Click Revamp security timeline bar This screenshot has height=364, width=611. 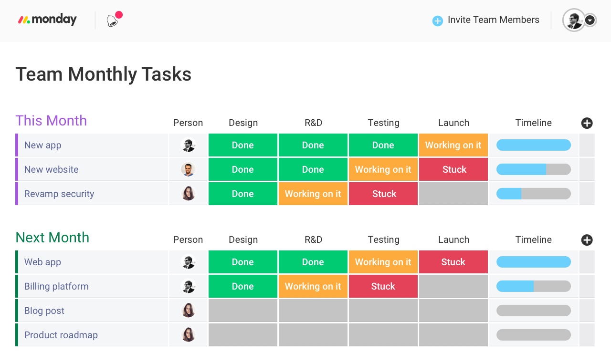click(x=534, y=194)
